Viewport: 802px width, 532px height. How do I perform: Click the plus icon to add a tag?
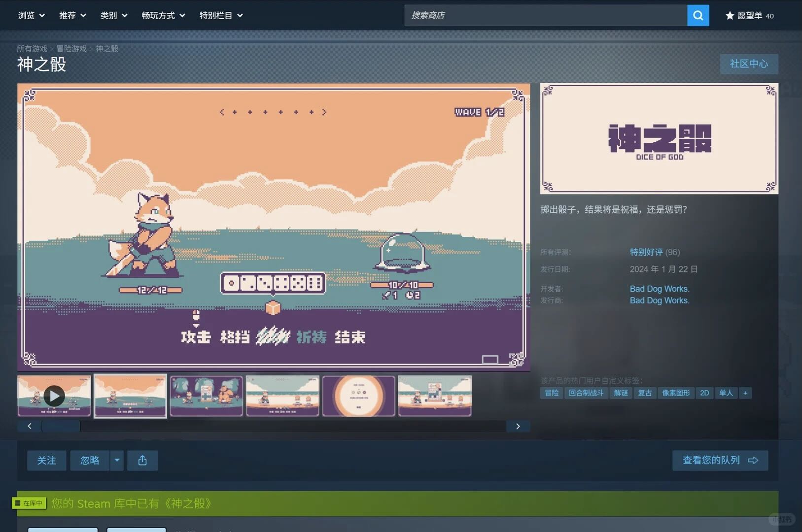[745, 393]
